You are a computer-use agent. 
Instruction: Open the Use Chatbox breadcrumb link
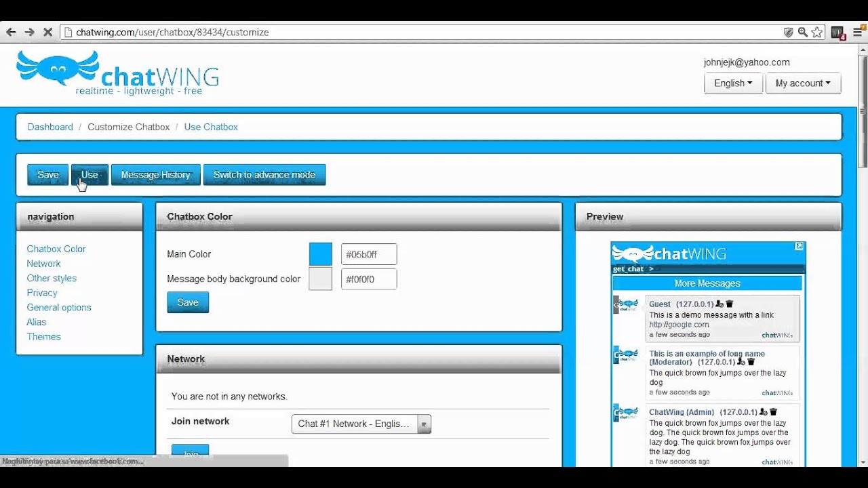[211, 127]
